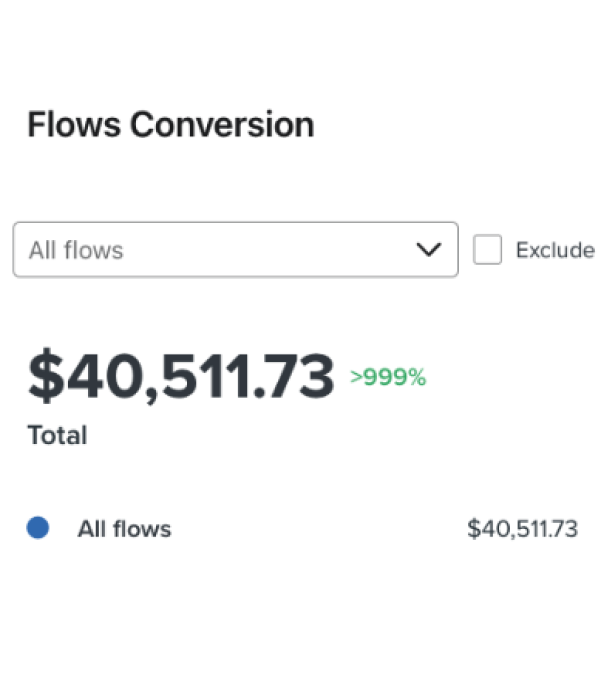This screenshot has width=600, height=700.
Task: Click the Flows Conversion heading
Action: coord(170,125)
